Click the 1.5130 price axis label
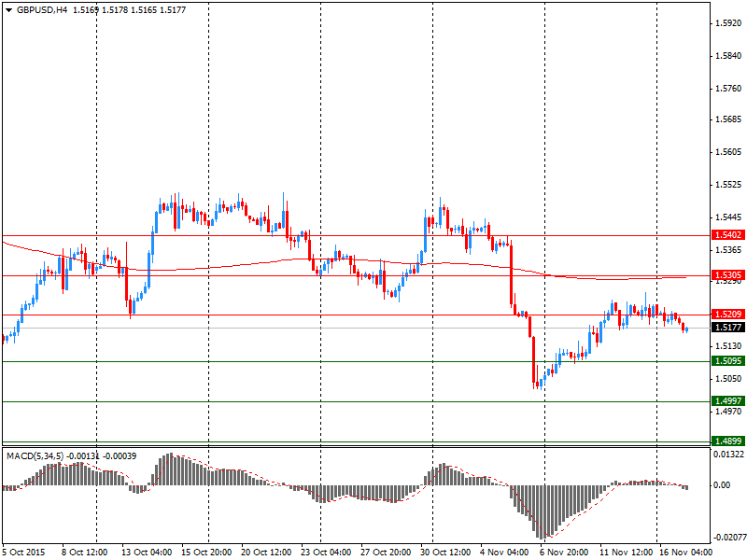This screenshot has width=747, height=560. click(x=728, y=346)
